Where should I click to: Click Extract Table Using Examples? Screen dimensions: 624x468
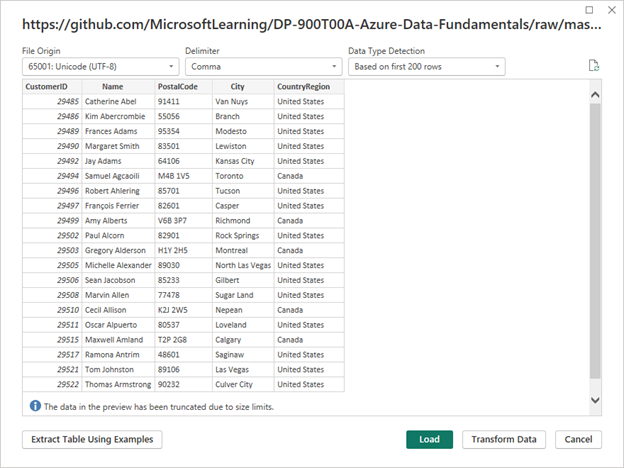click(x=92, y=440)
